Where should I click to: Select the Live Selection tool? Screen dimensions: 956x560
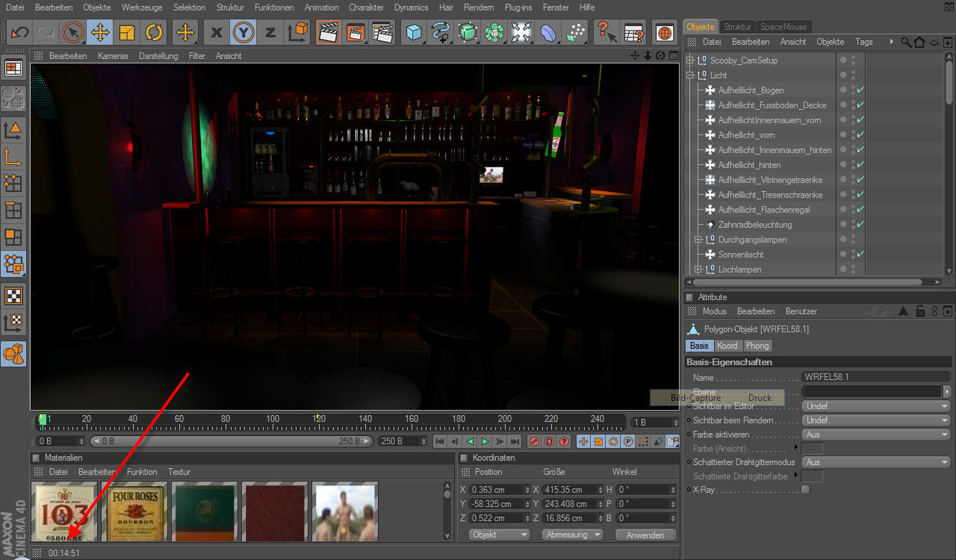pyautogui.click(x=73, y=32)
